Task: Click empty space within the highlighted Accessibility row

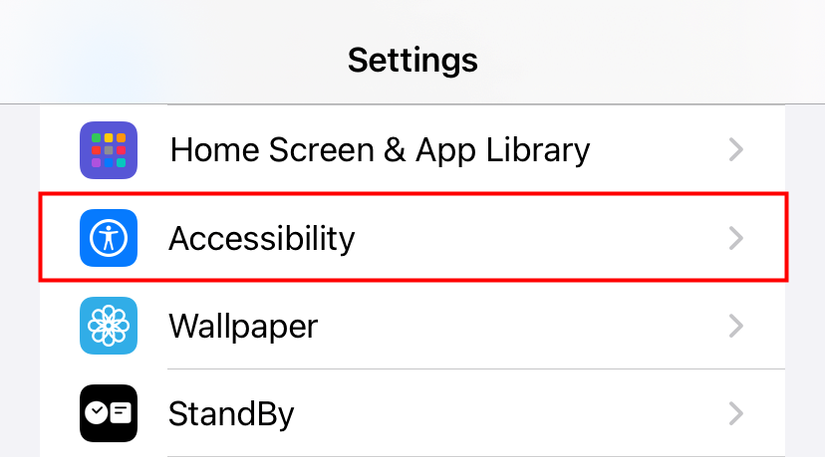Action: coord(537,238)
